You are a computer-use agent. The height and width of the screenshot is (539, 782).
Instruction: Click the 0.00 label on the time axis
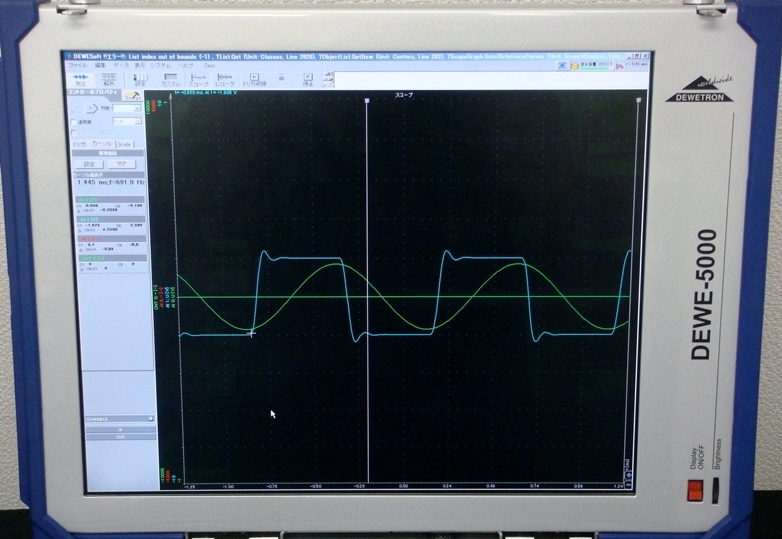coord(403,486)
